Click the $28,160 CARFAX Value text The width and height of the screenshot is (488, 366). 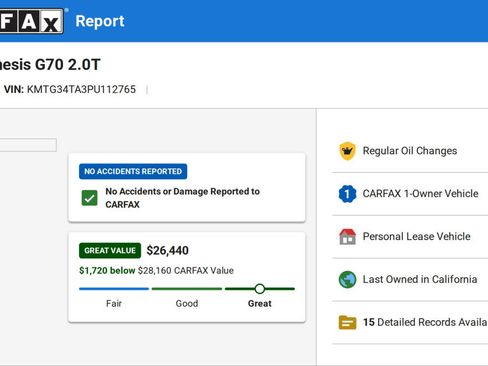(186, 270)
